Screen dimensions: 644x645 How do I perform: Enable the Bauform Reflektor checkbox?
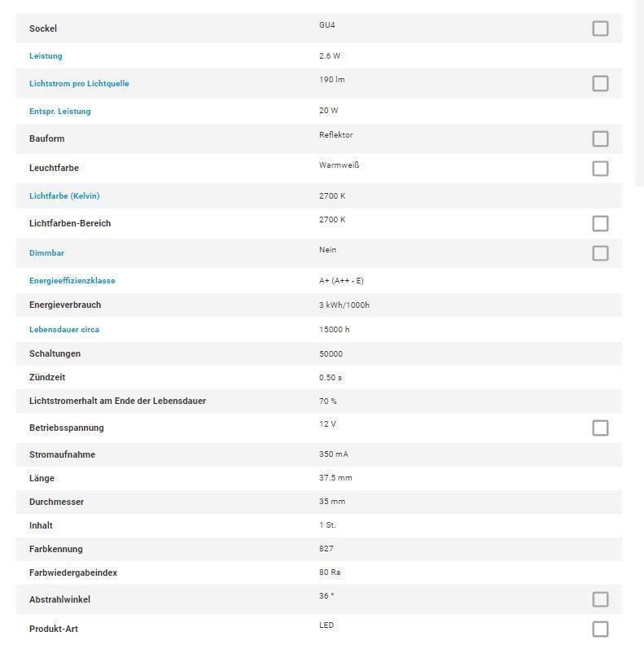coord(600,138)
